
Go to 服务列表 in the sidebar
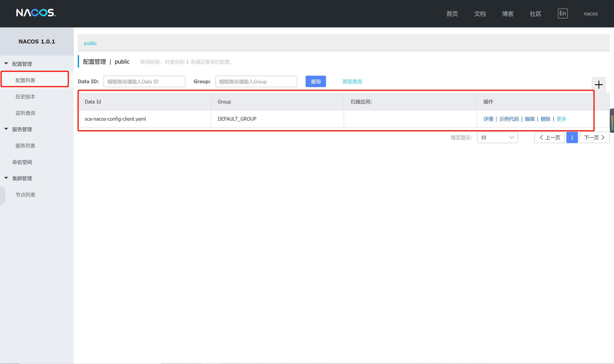click(x=25, y=146)
